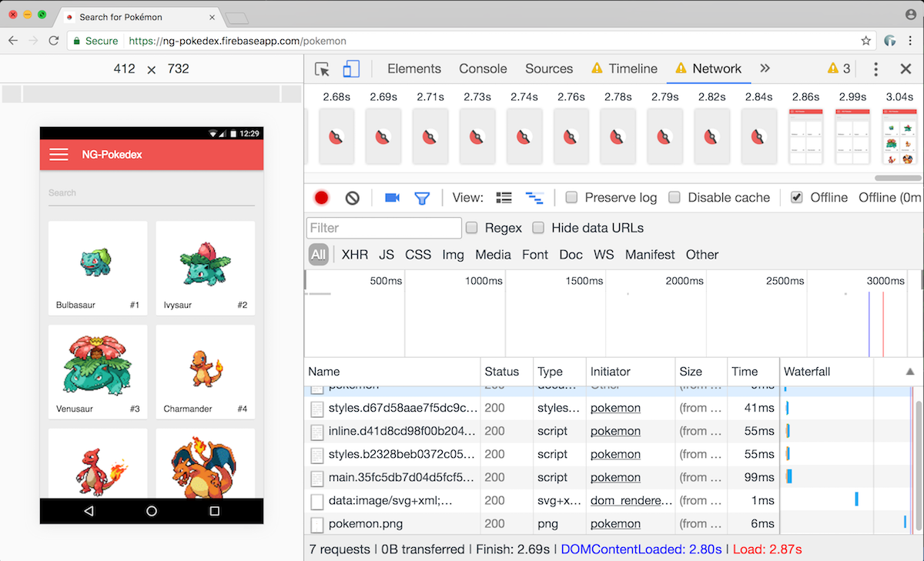
Task: Switch to the Console tab
Action: coord(483,68)
